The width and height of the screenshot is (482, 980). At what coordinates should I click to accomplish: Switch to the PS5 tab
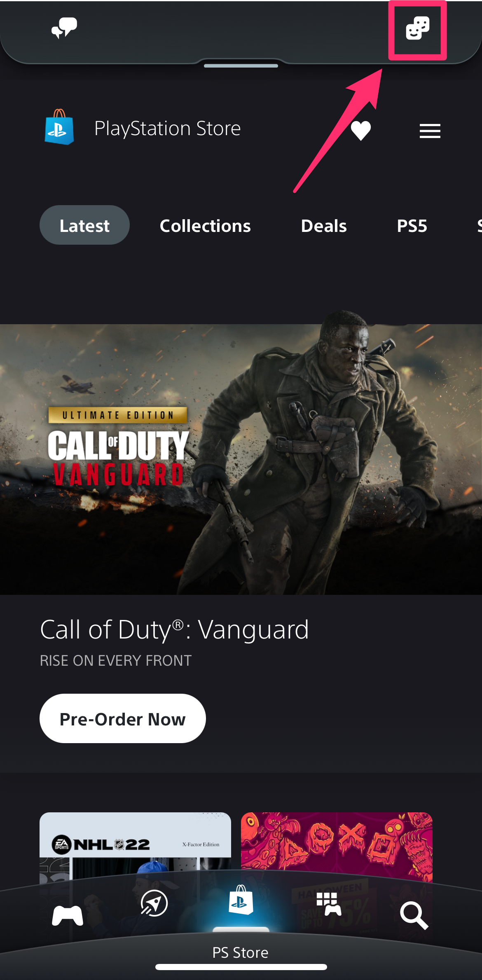[412, 226]
